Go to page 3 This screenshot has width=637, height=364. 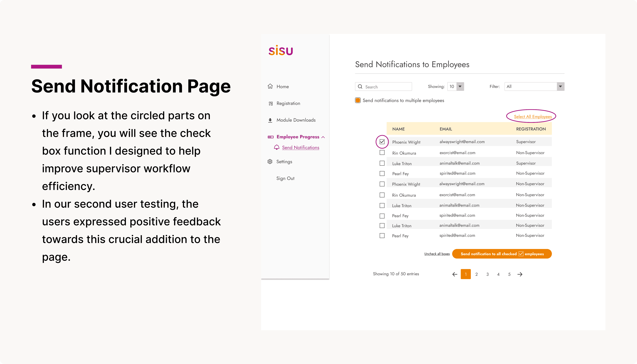point(487,274)
